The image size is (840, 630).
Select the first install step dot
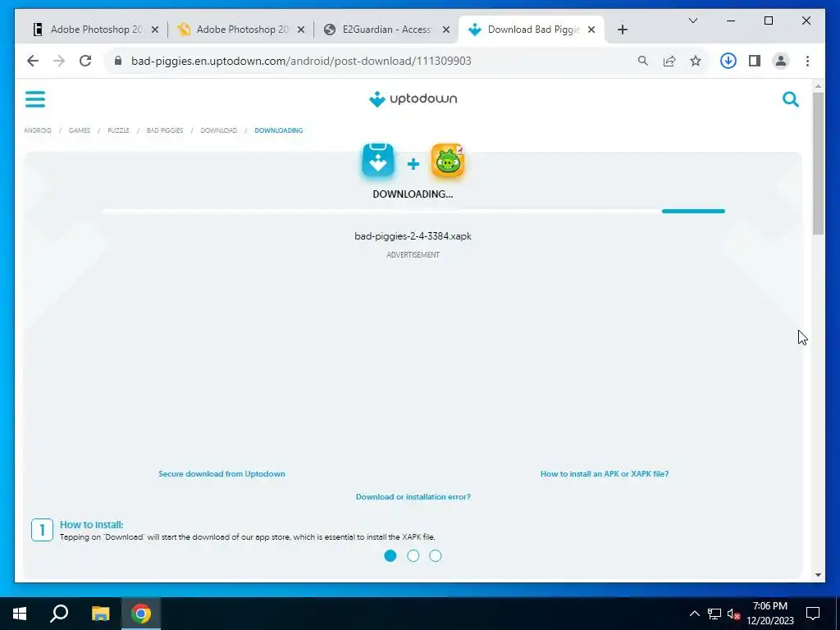pos(390,556)
